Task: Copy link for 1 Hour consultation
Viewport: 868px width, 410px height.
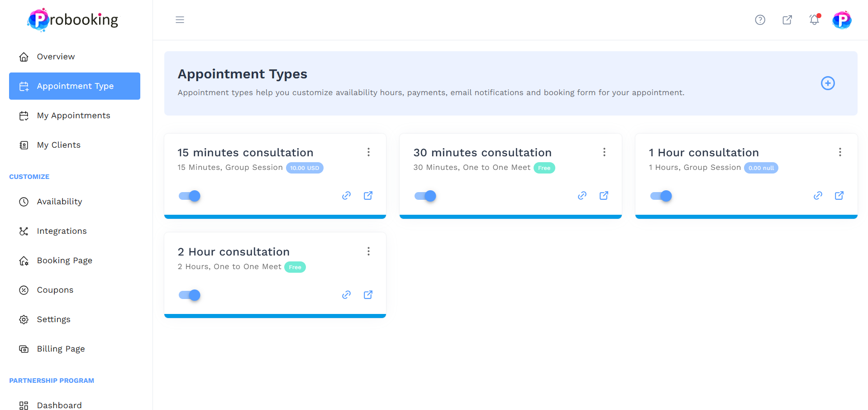Action: (818, 196)
